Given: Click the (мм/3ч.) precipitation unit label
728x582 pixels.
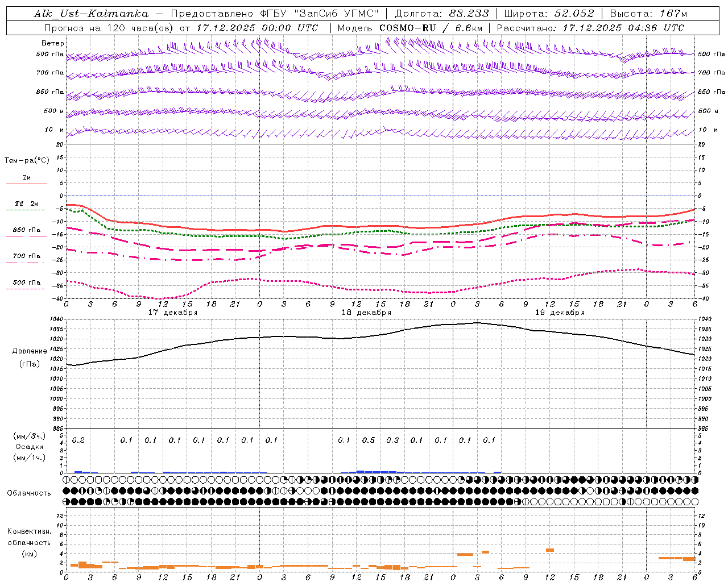Looking at the screenshot, I should click(30, 436).
